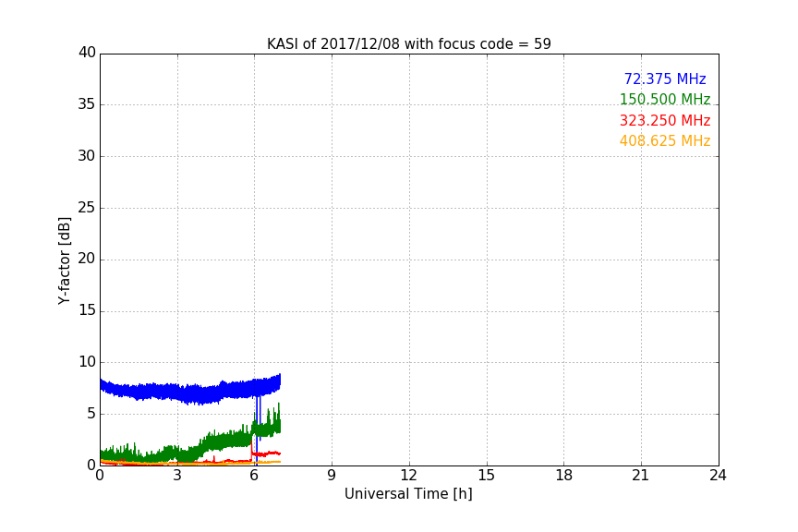Click the blue 72.375 MHz data trace

pyautogui.click(x=191, y=393)
